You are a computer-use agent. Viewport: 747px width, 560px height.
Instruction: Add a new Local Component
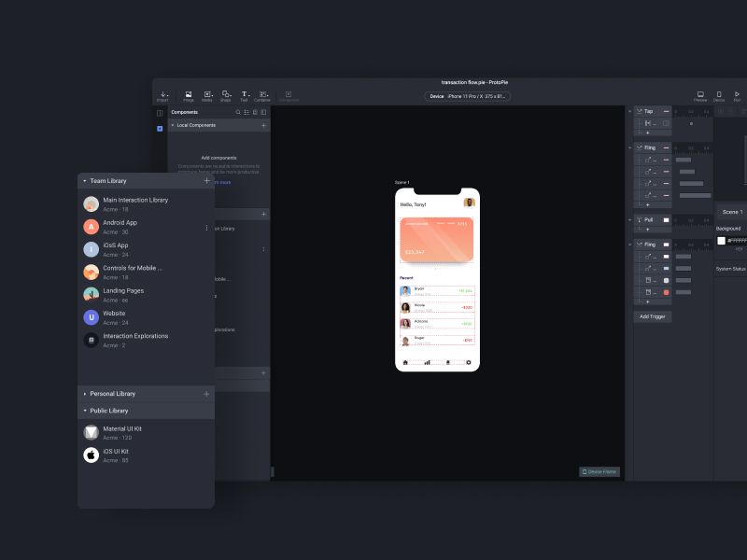(x=263, y=125)
